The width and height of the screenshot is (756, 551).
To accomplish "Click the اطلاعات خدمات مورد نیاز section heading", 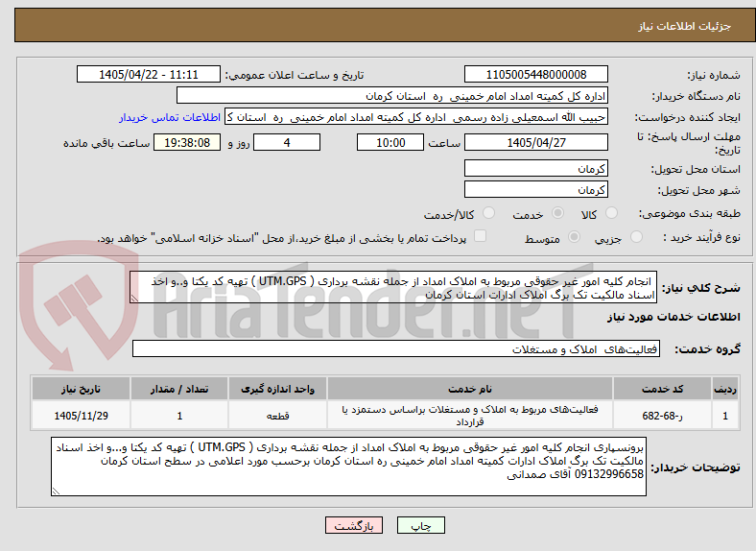I will point(673,317).
